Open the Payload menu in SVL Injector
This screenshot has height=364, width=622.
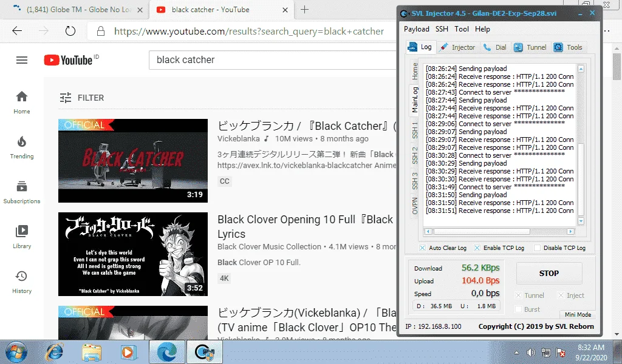pos(417,29)
